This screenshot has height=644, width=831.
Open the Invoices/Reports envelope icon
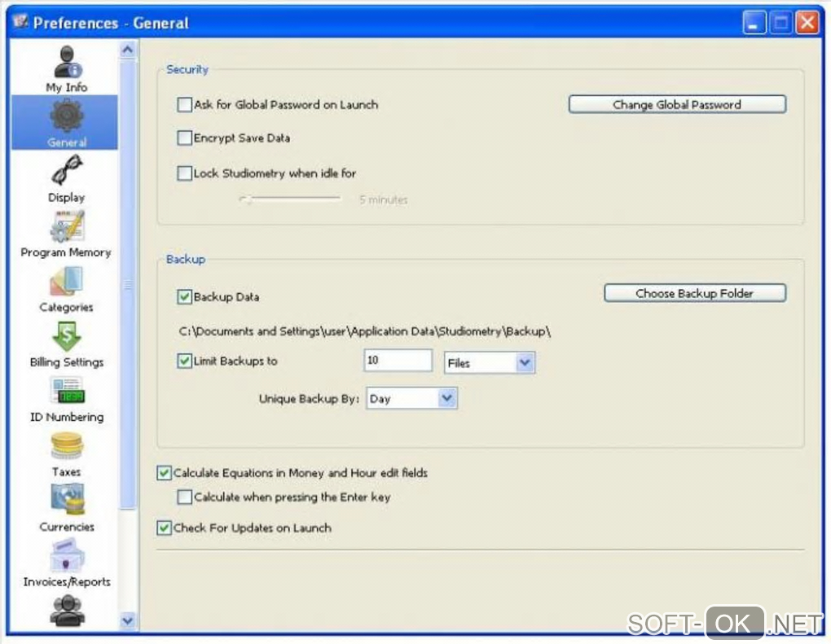click(x=67, y=555)
